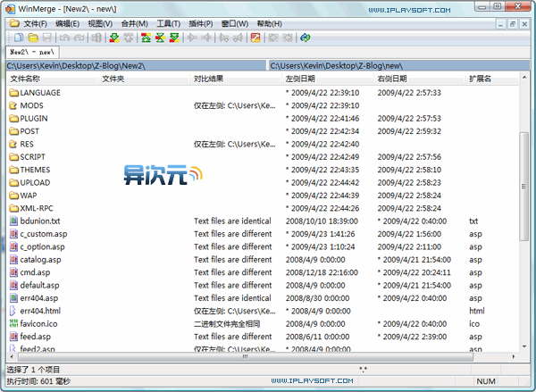Screen dimensions: 536x392
Task: Sort by the 文件夹 column header
Action: pos(144,79)
